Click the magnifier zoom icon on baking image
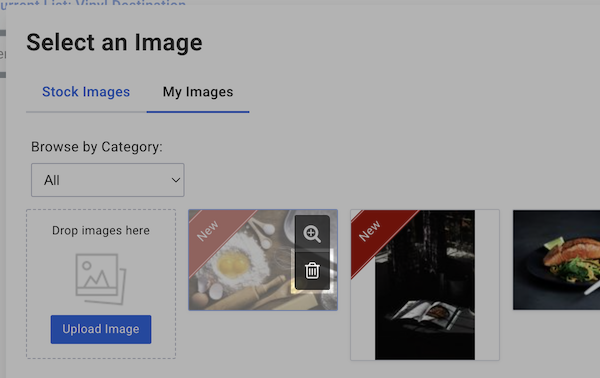The width and height of the screenshot is (600, 378). 312,234
